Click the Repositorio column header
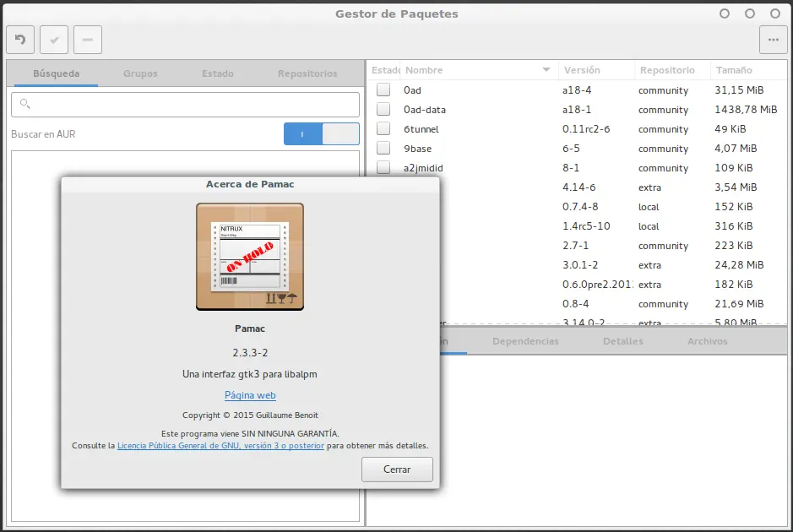Image resolution: width=793 pixels, height=532 pixels. coord(672,70)
